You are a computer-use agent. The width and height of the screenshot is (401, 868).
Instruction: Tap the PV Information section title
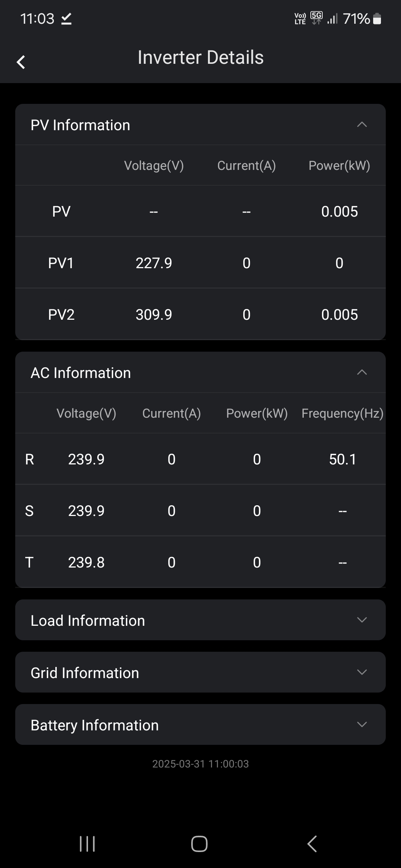point(80,125)
